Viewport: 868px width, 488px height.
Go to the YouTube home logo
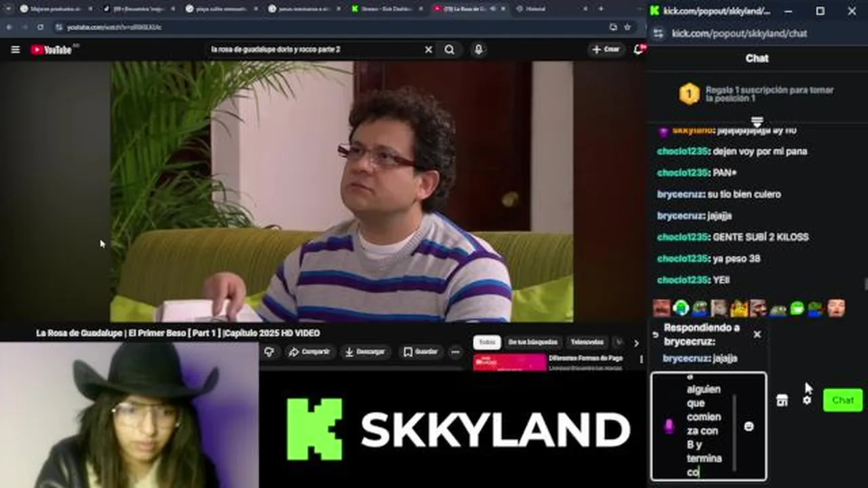point(53,49)
